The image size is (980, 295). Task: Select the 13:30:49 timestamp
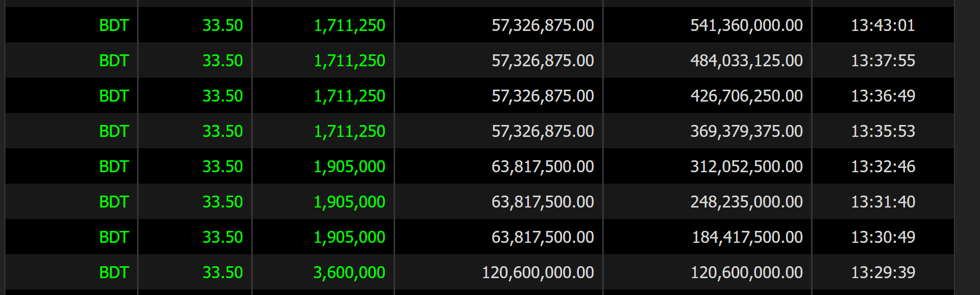[x=883, y=237]
